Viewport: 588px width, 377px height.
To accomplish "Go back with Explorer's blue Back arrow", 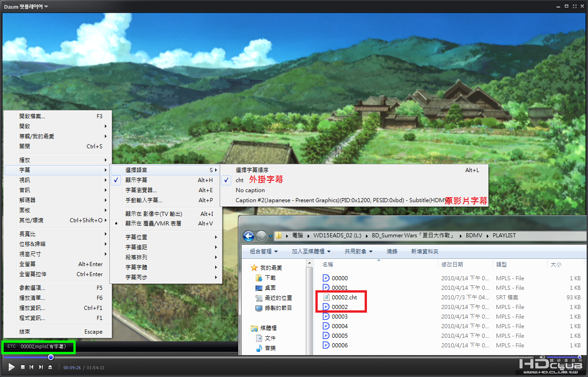I will [248, 236].
